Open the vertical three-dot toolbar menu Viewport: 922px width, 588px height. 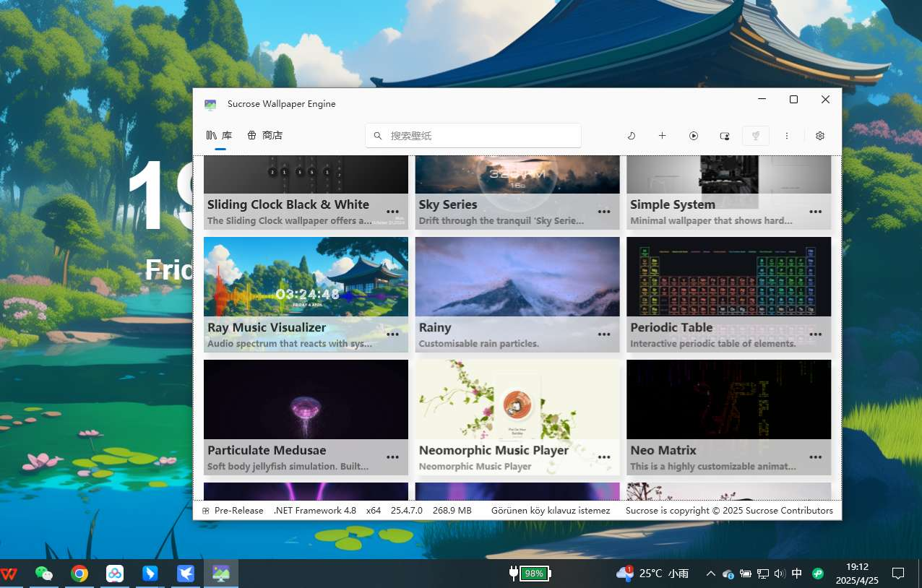(787, 136)
